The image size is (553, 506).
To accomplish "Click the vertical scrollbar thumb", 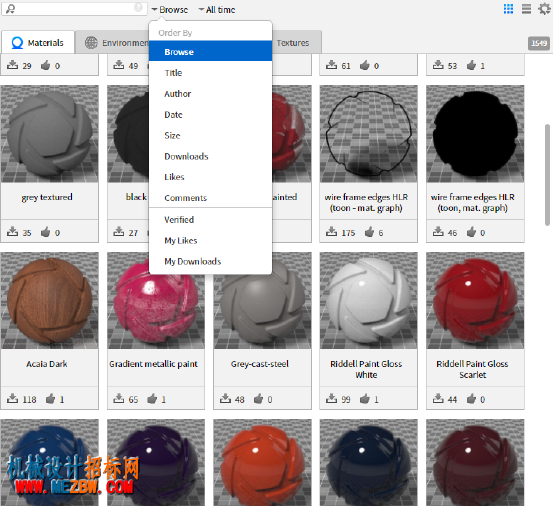I will 547,175.
